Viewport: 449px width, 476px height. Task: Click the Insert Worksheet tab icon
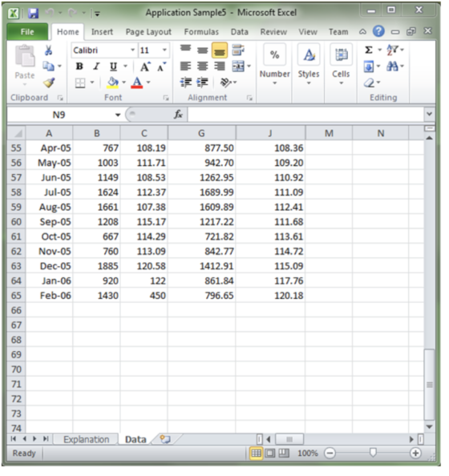(x=165, y=439)
